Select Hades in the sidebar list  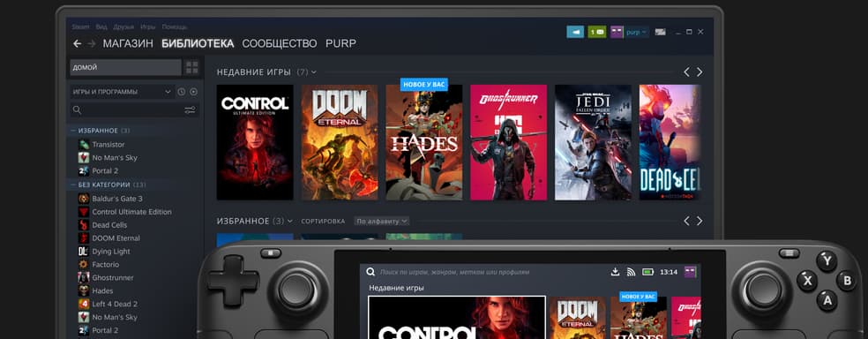pos(102,290)
